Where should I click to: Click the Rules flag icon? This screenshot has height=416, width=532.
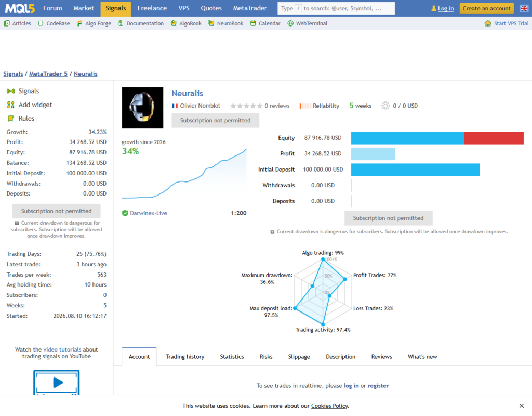[x=11, y=119]
